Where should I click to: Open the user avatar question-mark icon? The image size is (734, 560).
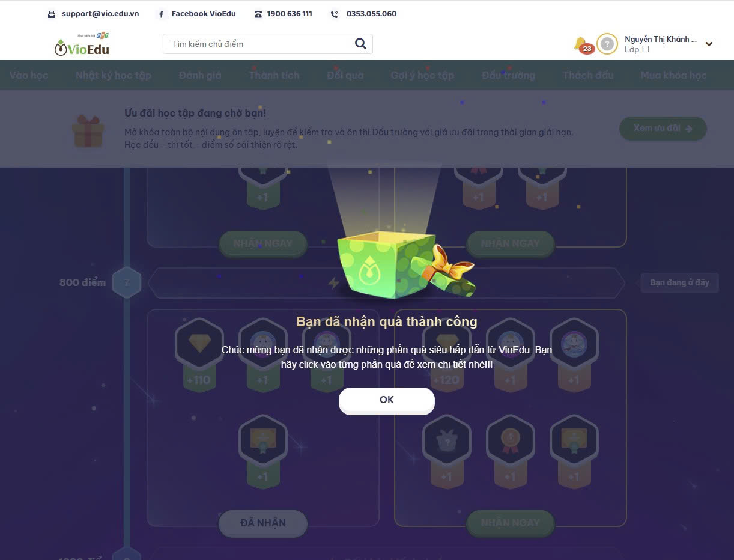[x=607, y=44]
